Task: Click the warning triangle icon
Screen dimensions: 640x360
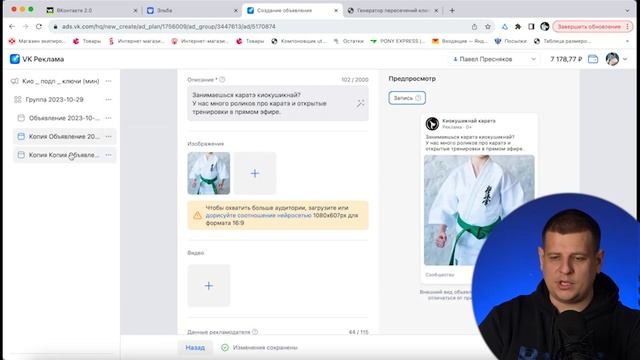Action: click(x=197, y=215)
